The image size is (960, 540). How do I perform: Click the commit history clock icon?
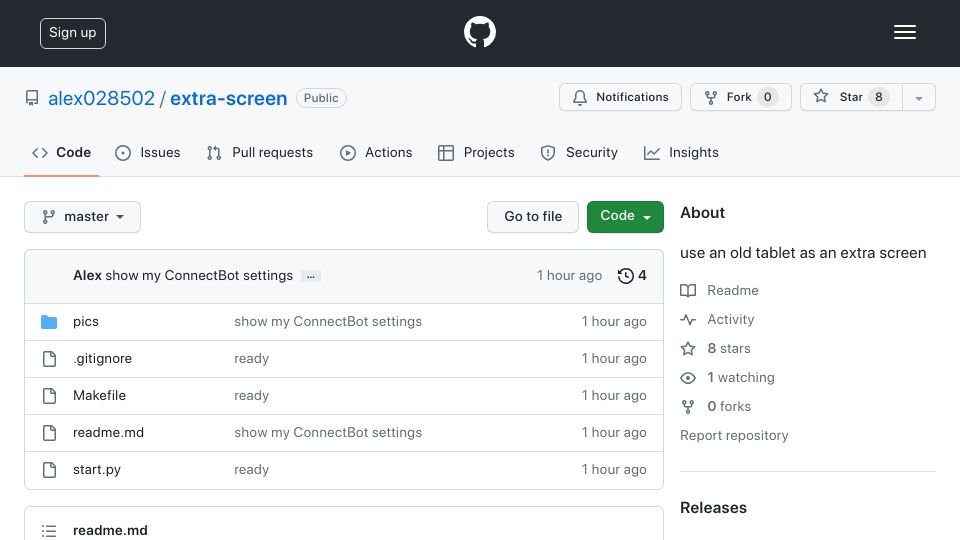point(625,276)
